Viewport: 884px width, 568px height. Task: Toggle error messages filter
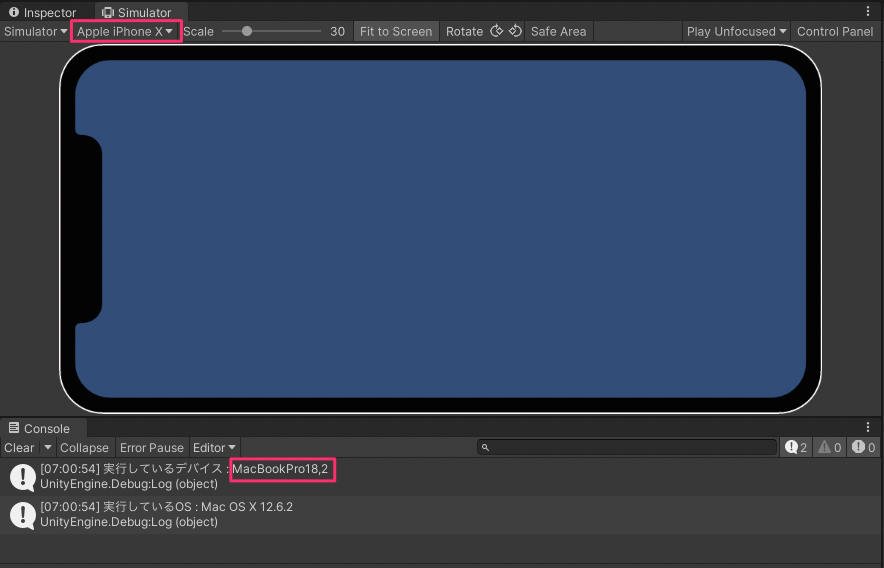(863, 447)
